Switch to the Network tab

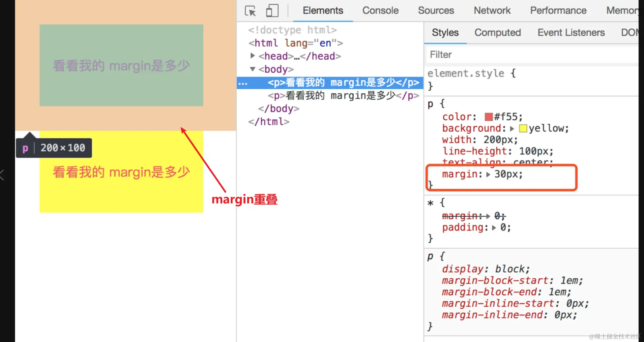click(492, 11)
